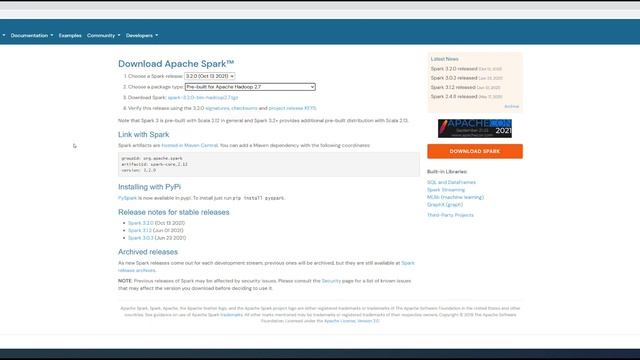Image resolution: width=640 pixels, height=360 pixels.
Task: Open the ApacheCon 2021 banner
Action: pos(475,129)
